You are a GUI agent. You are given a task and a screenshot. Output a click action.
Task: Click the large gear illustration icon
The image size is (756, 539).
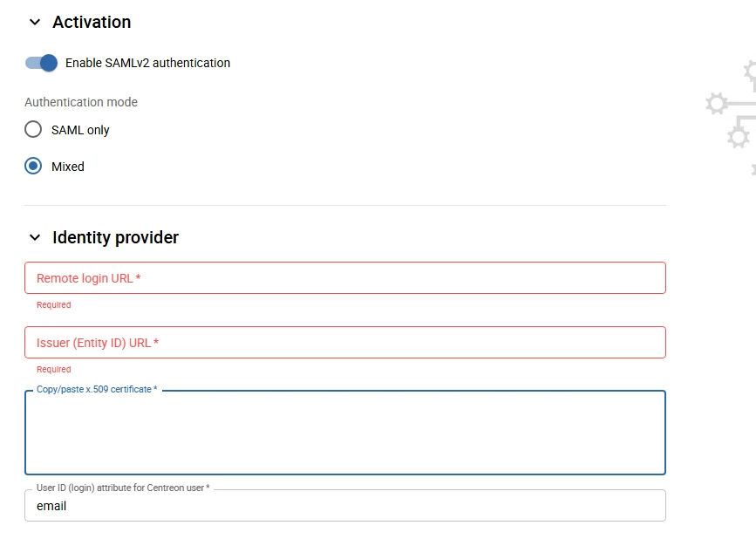(717, 103)
